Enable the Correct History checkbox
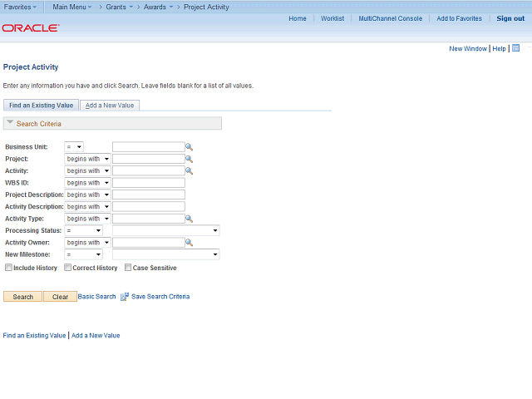 67,268
